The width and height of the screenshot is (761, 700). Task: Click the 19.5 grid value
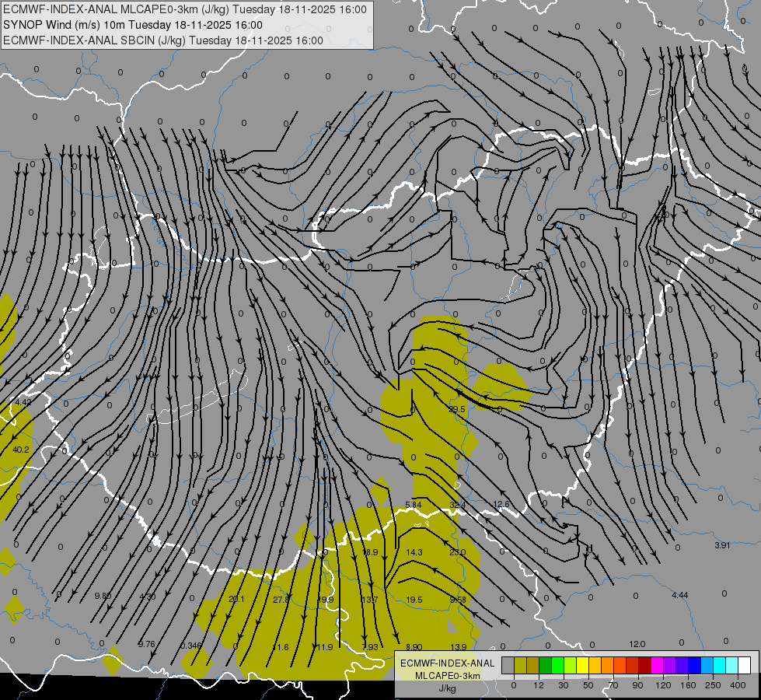(414, 600)
